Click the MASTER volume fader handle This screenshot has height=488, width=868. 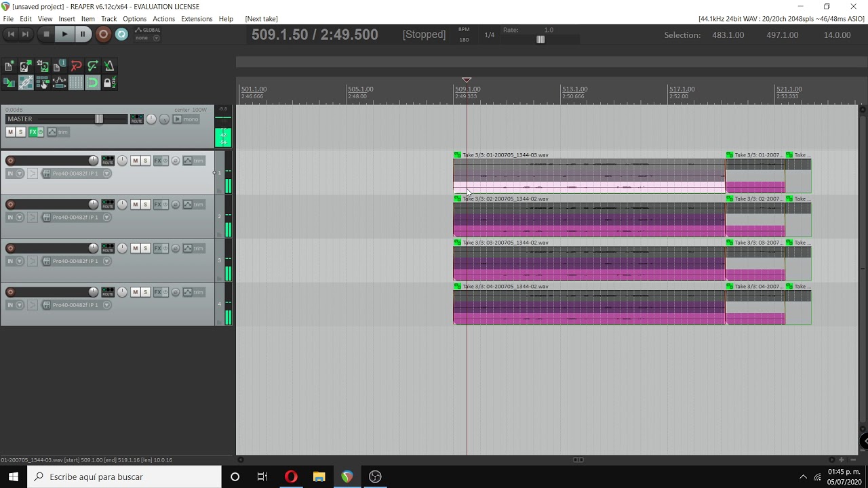click(x=99, y=119)
